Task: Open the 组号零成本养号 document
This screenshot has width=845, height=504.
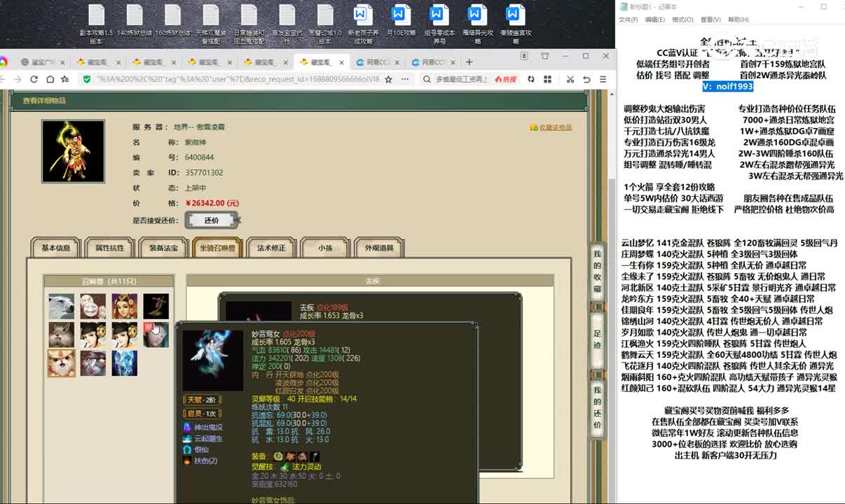Action: coord(439,24)
